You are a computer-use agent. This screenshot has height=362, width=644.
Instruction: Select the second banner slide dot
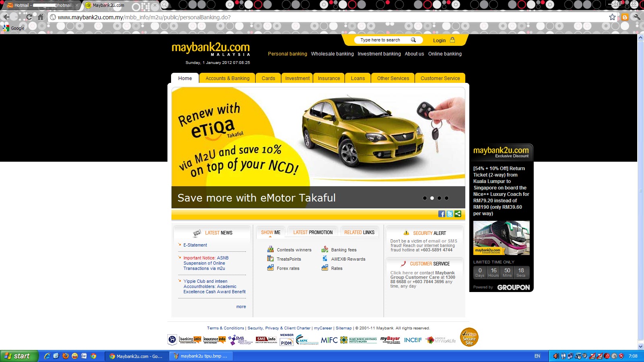click(x=432, y=198)
